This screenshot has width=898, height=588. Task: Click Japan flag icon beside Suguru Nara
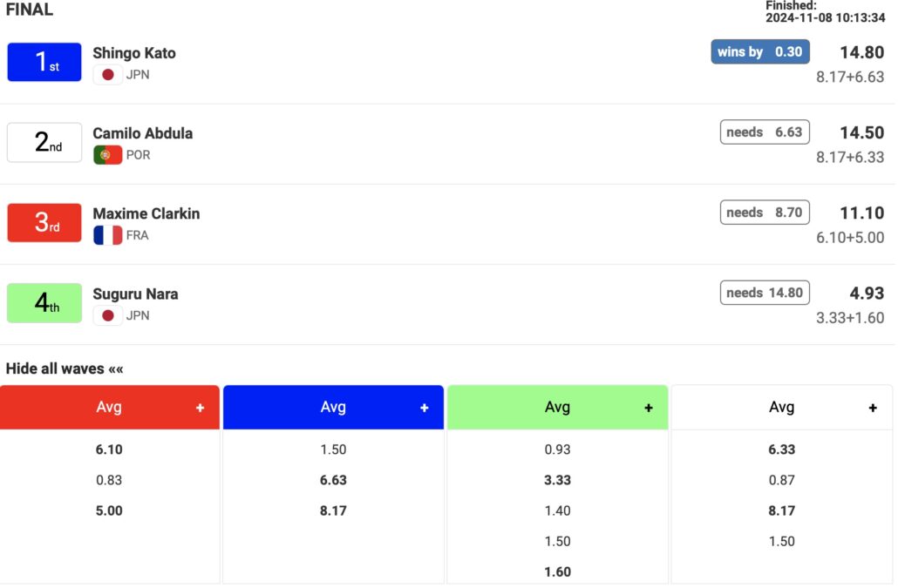(108, 315)
